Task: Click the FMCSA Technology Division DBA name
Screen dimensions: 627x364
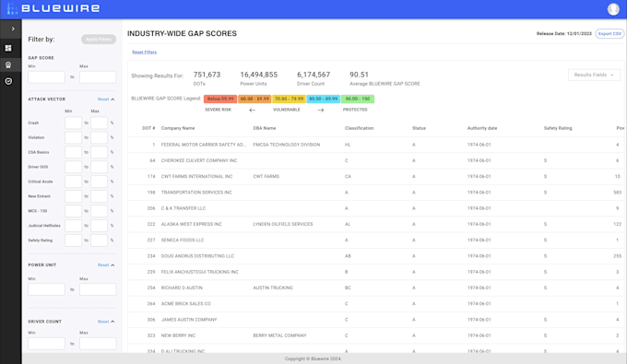Action: point(287,145)
